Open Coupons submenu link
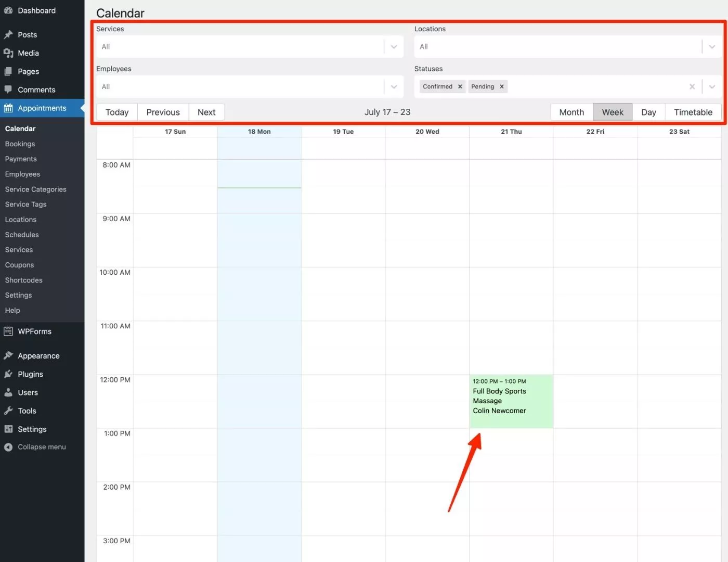The width and height of the screenshot is (728, 562). coord(19,265)
